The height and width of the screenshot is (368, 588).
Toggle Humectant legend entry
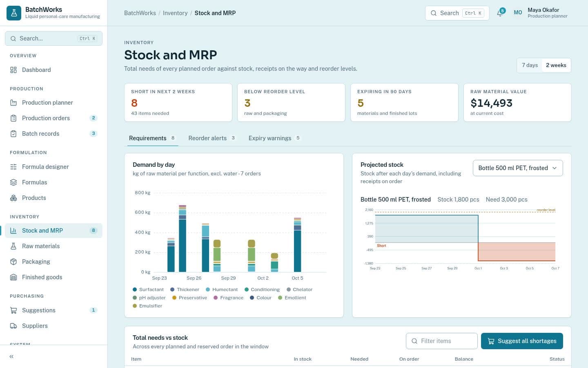tap(222, 289)
